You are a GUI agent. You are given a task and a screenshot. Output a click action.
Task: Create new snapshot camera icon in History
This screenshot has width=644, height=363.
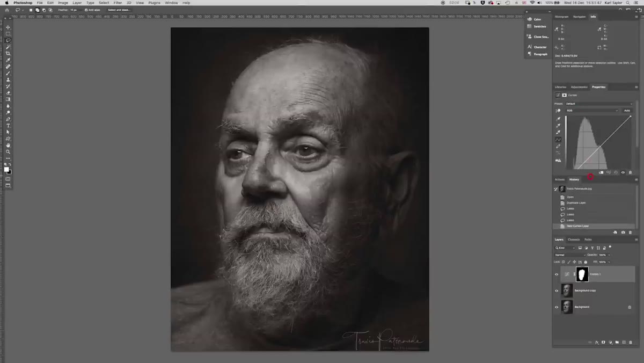coord(623,233)
